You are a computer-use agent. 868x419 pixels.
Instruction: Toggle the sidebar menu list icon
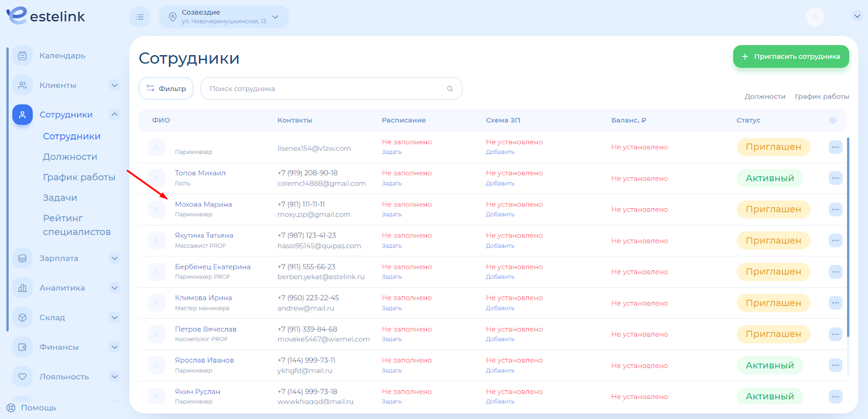pyautogui.click(x=139, y=17)
